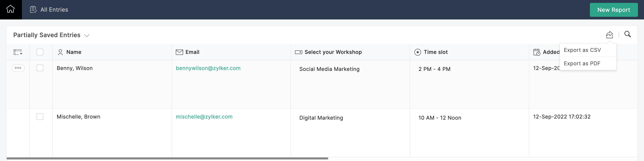Click the Email column envelope icon
Screen dimensions: 644x161
[179, 52]
